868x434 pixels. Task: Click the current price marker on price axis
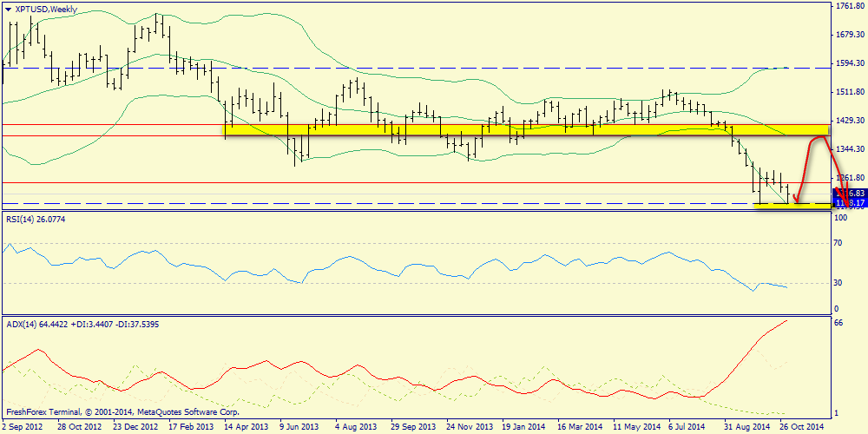point(849,194)
